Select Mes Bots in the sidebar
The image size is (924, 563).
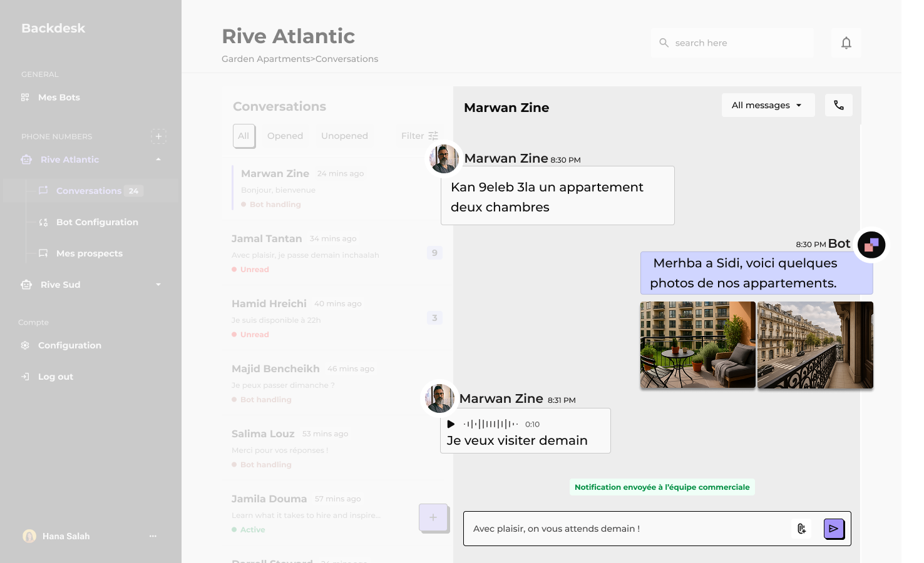[x=59, y=97]
